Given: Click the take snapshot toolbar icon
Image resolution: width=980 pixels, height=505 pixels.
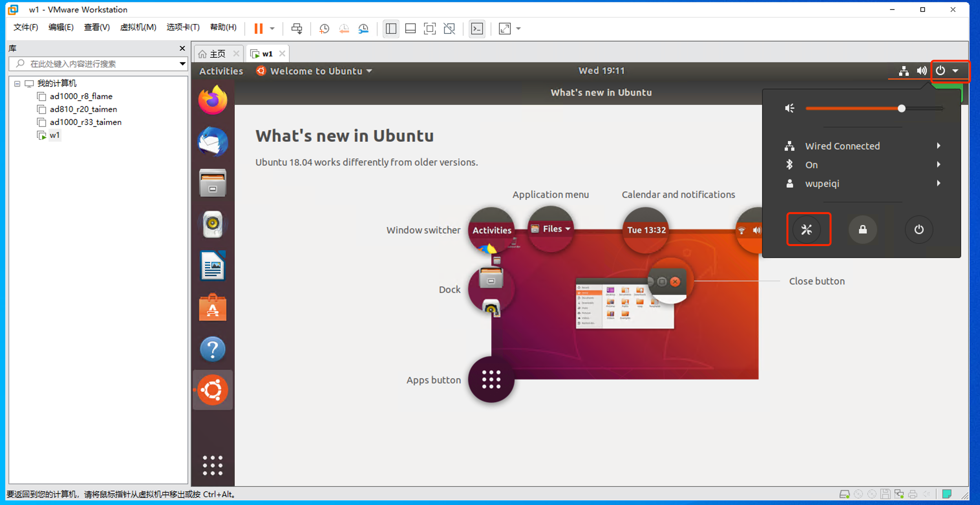Looking at the screenshot, I should coord(324,28).
